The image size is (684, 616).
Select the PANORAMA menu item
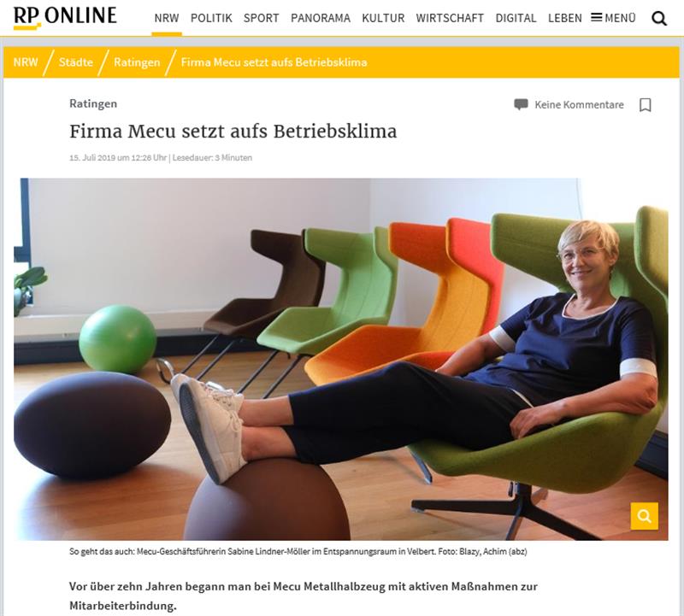click(321, 18)
